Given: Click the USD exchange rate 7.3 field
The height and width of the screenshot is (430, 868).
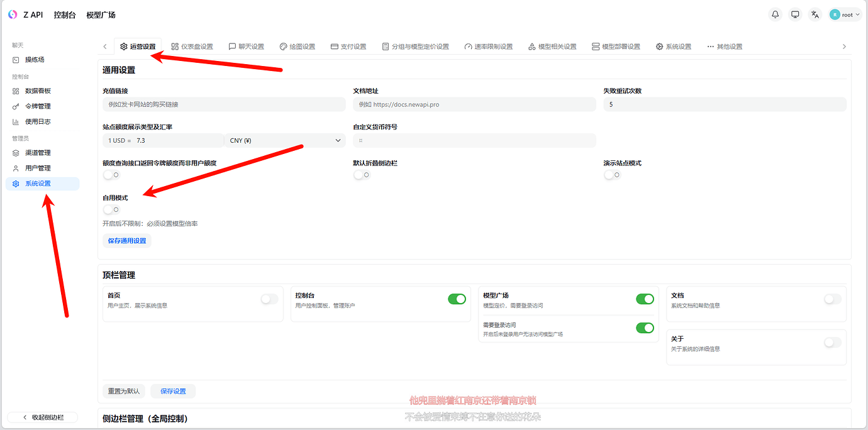Looking at the screenshot, I should pyautogui.click(x=163, y=141).
